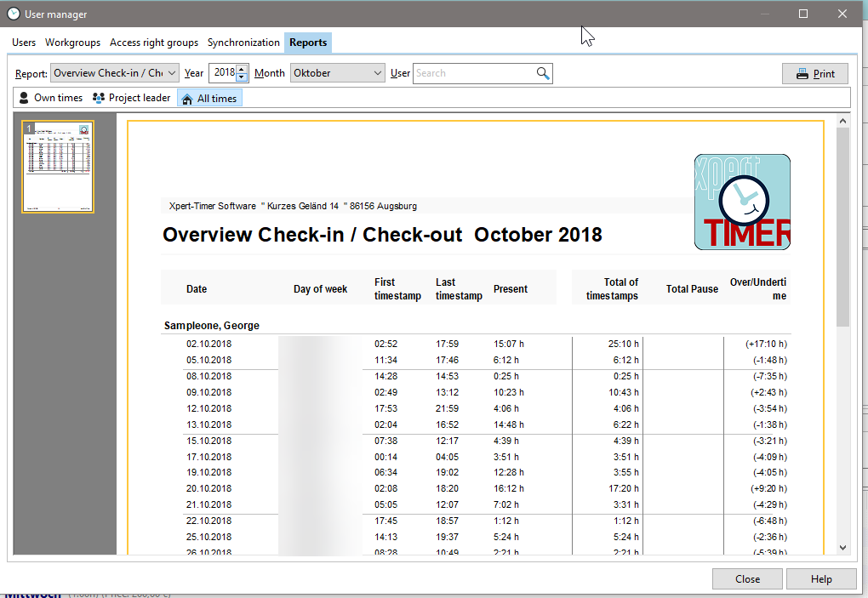Screen dimensions: 868x598
Task: Click the search magnifier icon in User field
Action: (543, 73)
